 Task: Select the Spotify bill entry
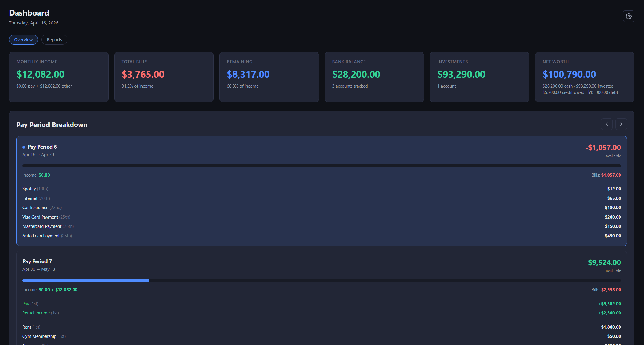tap(29, 189)
